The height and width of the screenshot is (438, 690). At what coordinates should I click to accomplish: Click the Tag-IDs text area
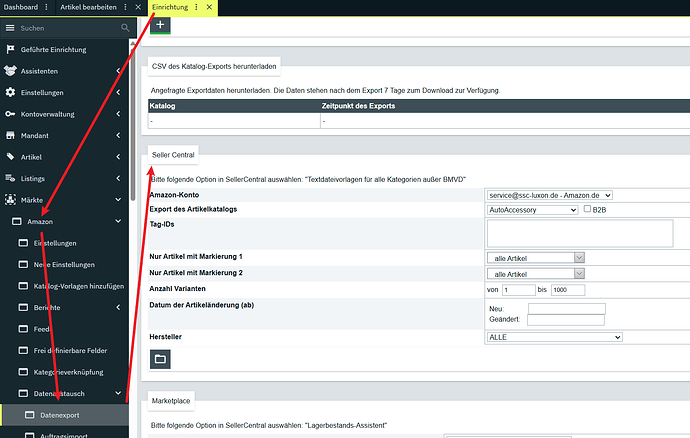coord(580,233)
